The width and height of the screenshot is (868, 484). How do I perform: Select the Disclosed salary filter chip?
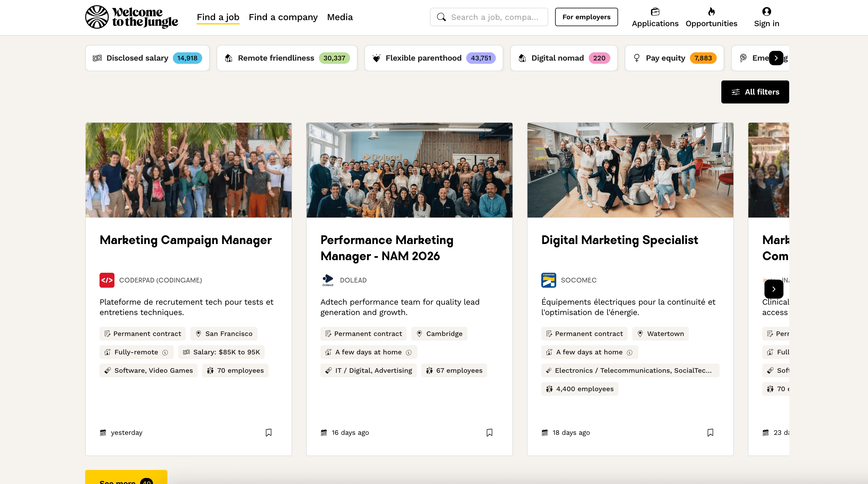click(147, 58)
